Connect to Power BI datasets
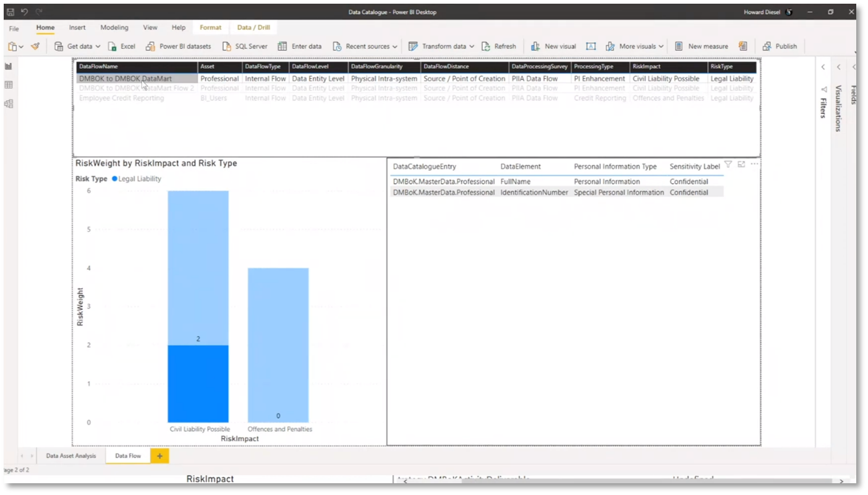 pyautogui.click(x=179, y=46)
